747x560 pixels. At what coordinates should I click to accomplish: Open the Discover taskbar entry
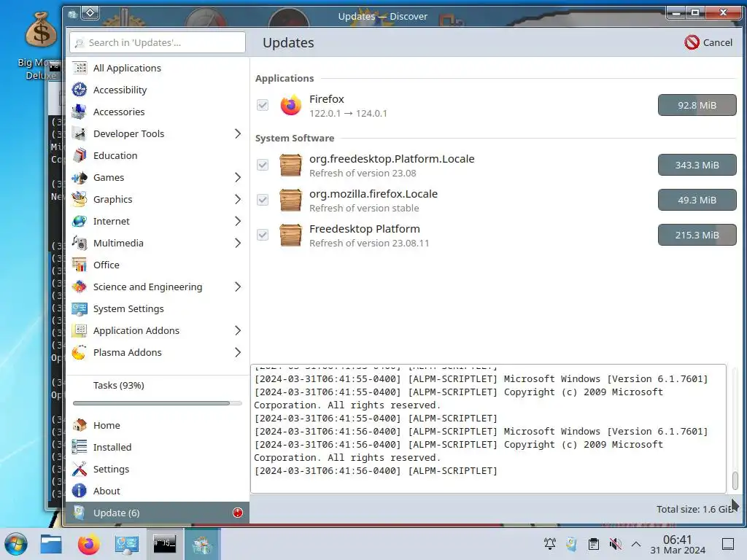pos(201,544)
